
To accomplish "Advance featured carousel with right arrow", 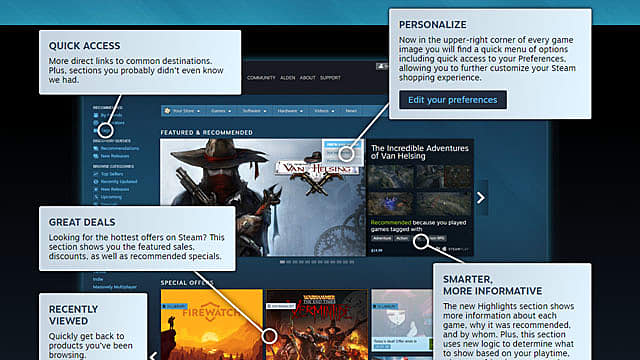I will point(481,198).
